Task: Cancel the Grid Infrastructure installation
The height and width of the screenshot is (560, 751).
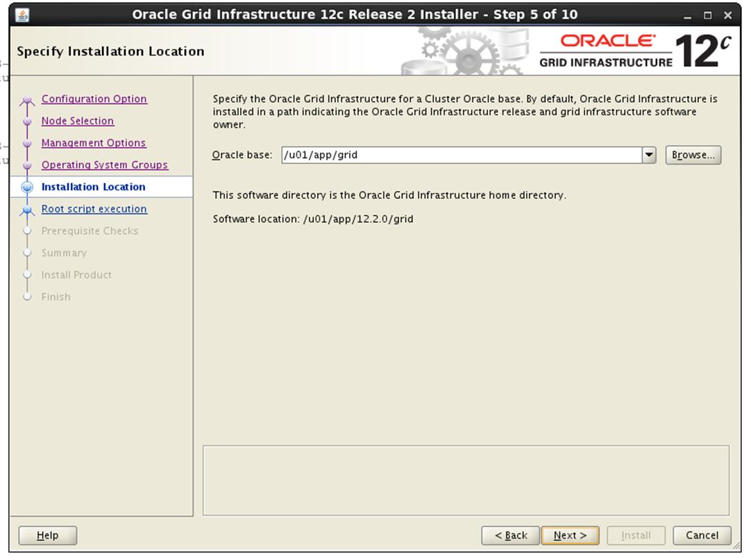Action: 702,536
